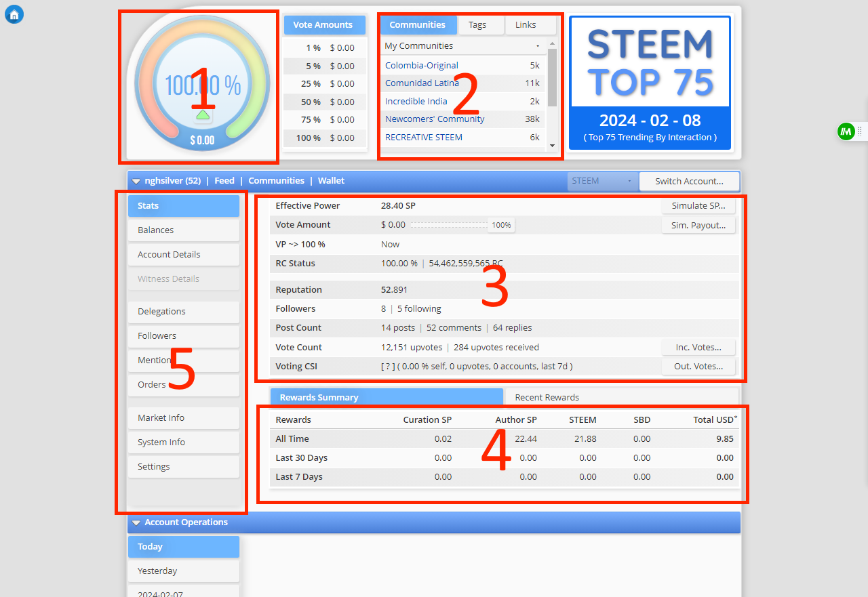The image size is (868, 597).
Task: Open the STEEM chain selector dropdown
Action: click(x=602, y=181)
